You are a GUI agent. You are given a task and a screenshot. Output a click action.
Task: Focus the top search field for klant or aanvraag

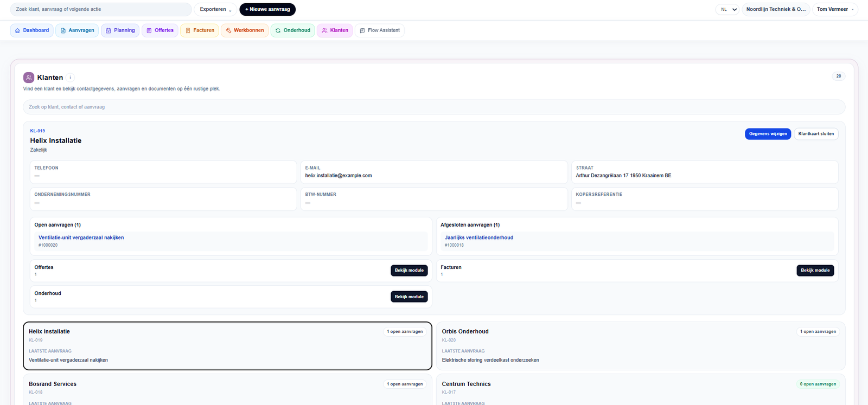tap(101, 9)
